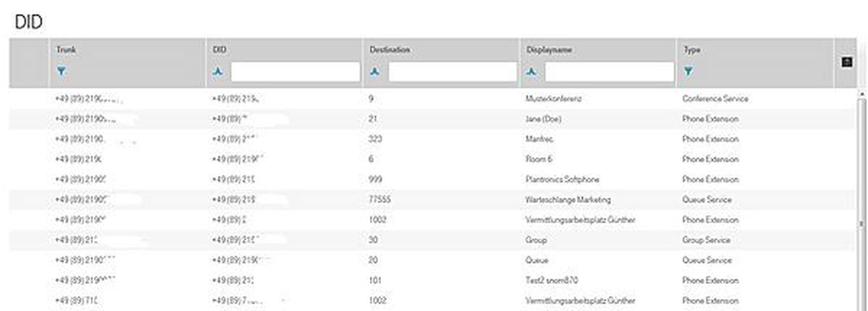Image resolution: width=868 pixels, height=311 pixels.
Task: Select the Test2 snom870 row
Action: click(x=552, y=281)
